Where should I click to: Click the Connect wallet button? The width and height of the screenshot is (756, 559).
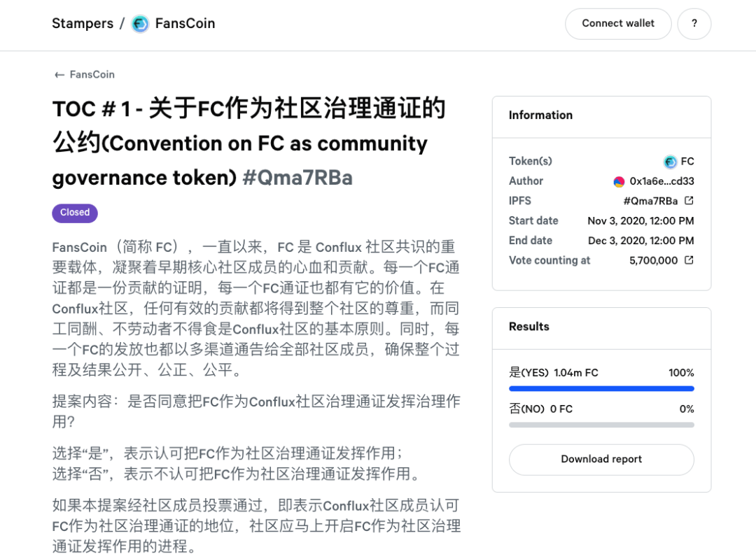pyautogui.click(x=618, y=24)
